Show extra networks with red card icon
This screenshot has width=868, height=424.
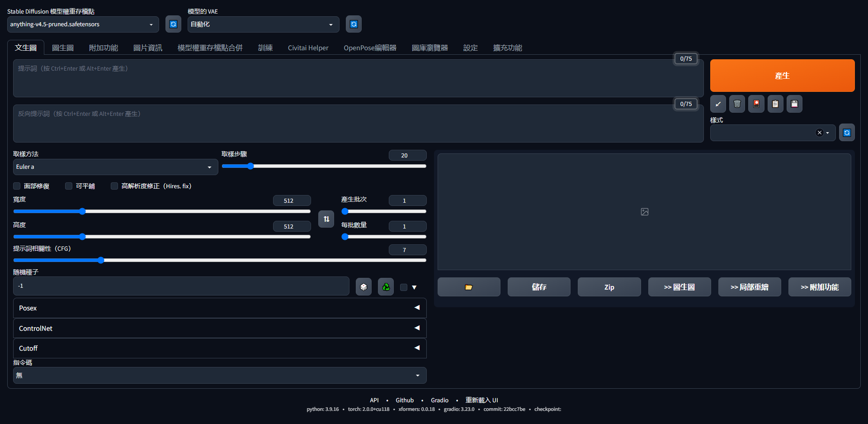(x=756, y=104)
